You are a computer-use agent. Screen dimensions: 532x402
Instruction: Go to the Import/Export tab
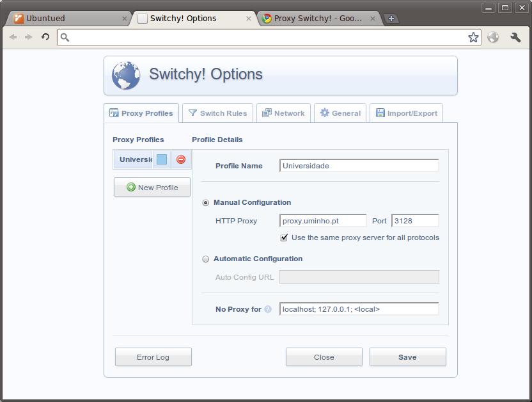pos(406,113)
